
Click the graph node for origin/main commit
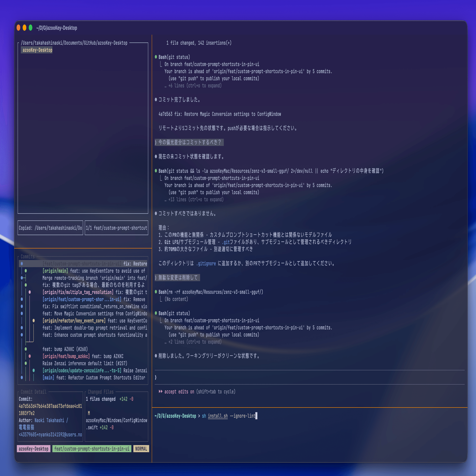pos(26,271)
